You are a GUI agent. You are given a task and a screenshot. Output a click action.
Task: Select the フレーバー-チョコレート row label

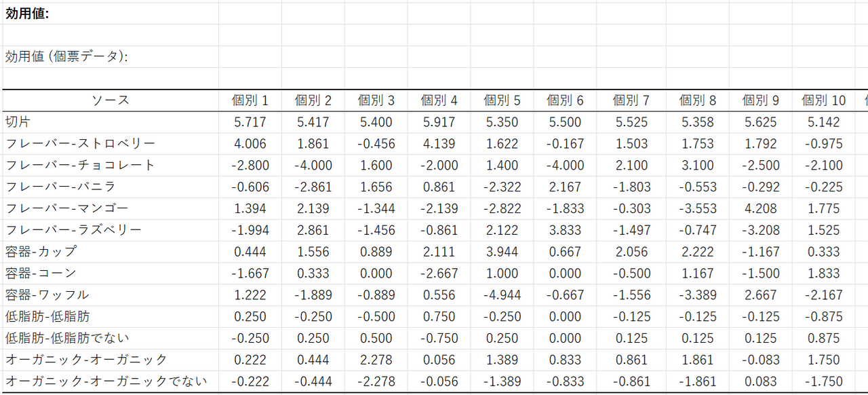click(x=80, y=166)
